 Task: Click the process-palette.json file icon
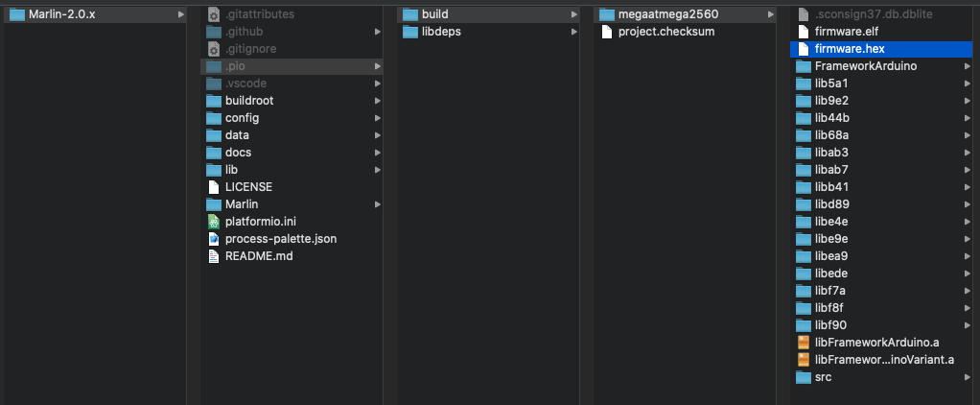[x=214, y=239]
